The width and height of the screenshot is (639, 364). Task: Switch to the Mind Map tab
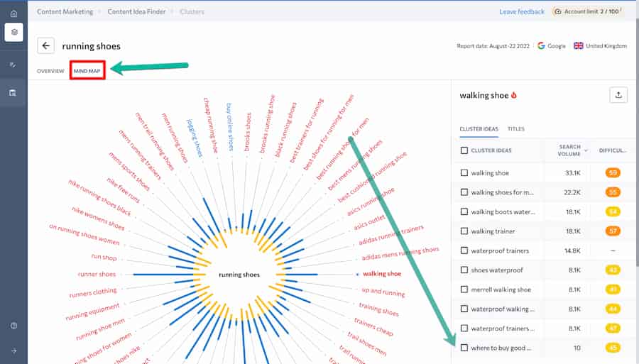point(87,71)
